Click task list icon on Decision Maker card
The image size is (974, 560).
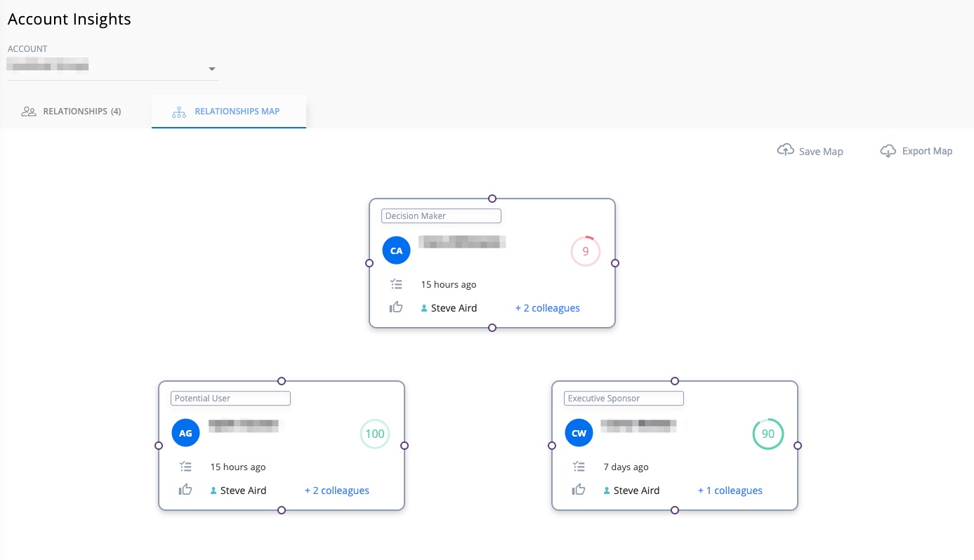(x=396, y=284)
